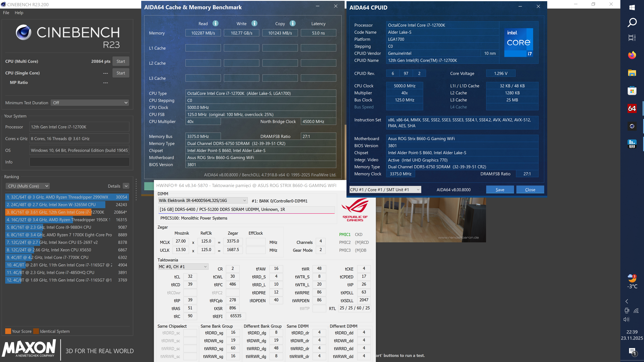The image size is (644, 362).
Task: Open the CPU (Multi Core) ranking dropdown
Action: click(x=28, y=186)
